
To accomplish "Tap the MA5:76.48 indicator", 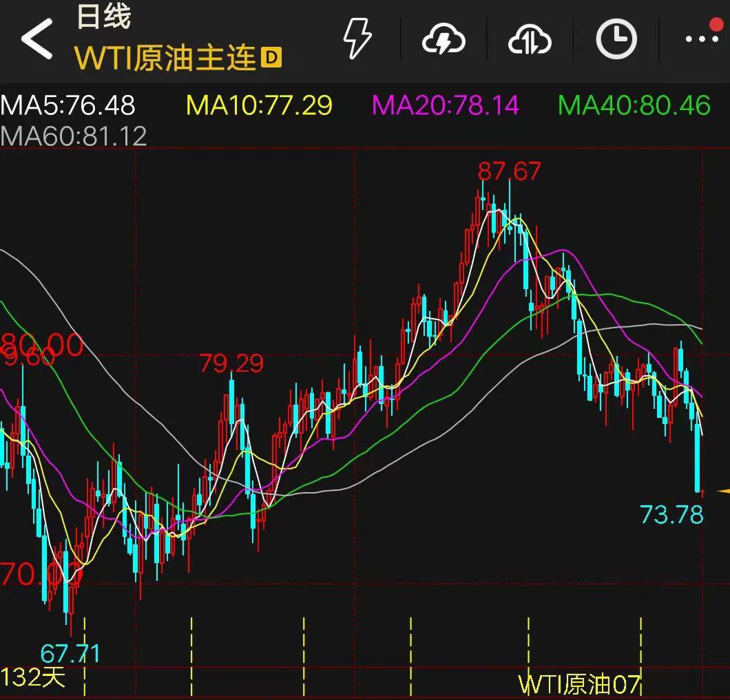I will pyautogui.click(x=68, y=105).
